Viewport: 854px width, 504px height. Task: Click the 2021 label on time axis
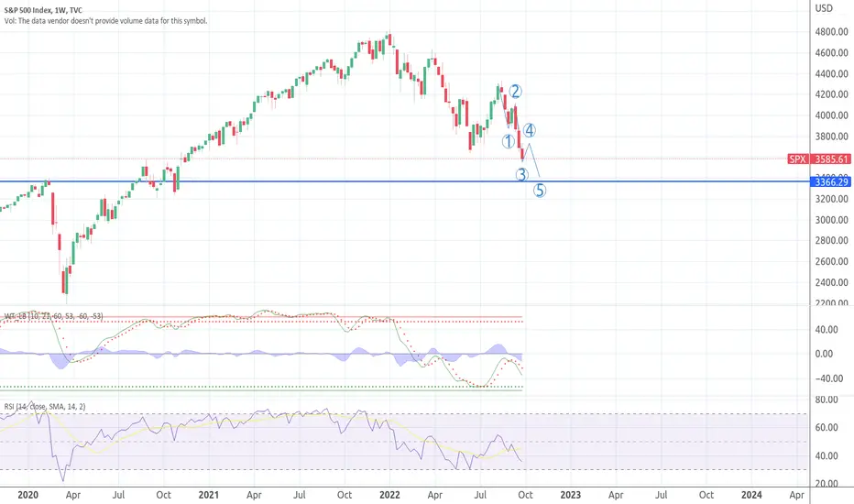(209, 495)
